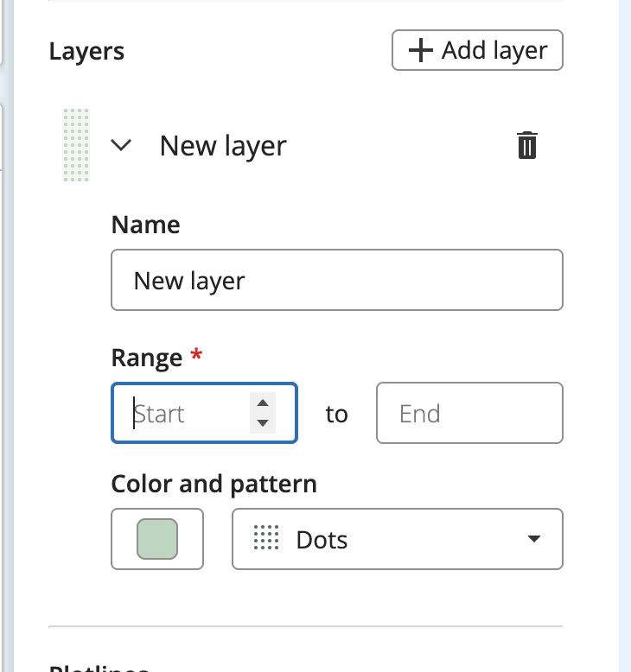
Task: Click the plus icon on Add layer
Action: tap(420, 50)
